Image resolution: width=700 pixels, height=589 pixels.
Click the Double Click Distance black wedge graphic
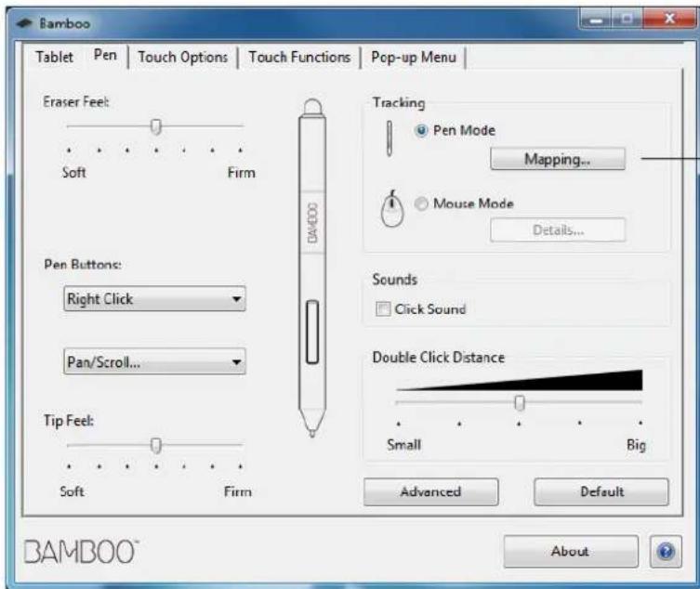pyautogui.click(x=520, y=380)
